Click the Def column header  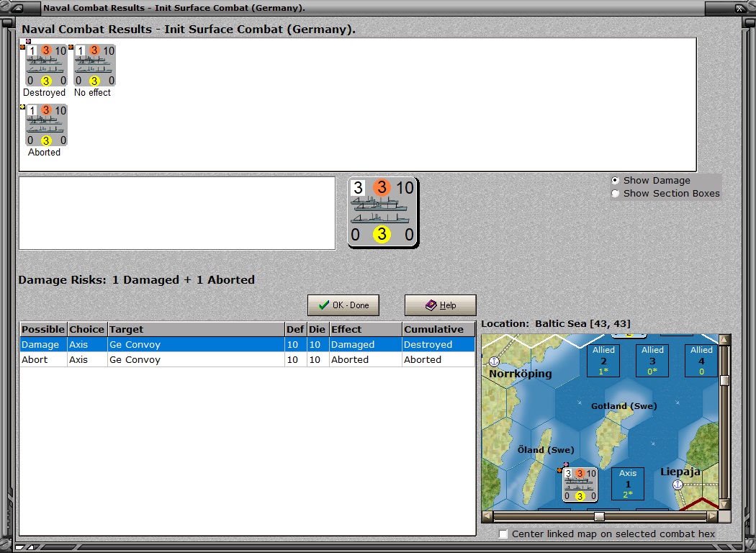point(295,329)
